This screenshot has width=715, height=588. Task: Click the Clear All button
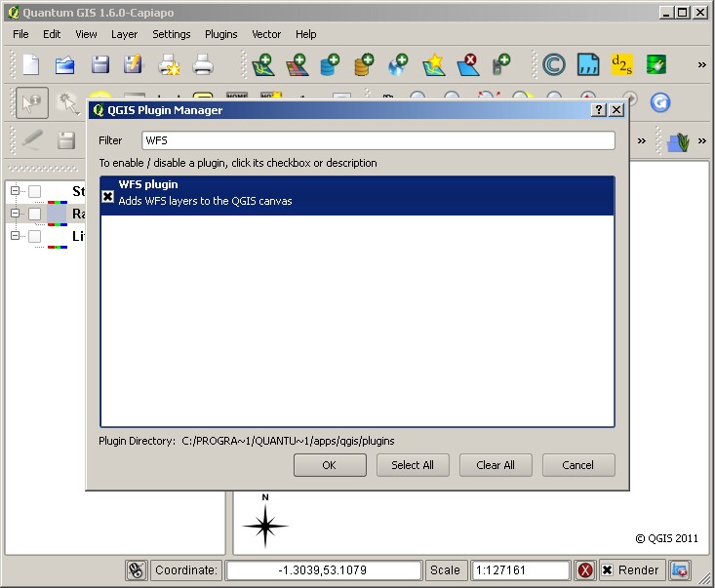(x=496, y=465)
